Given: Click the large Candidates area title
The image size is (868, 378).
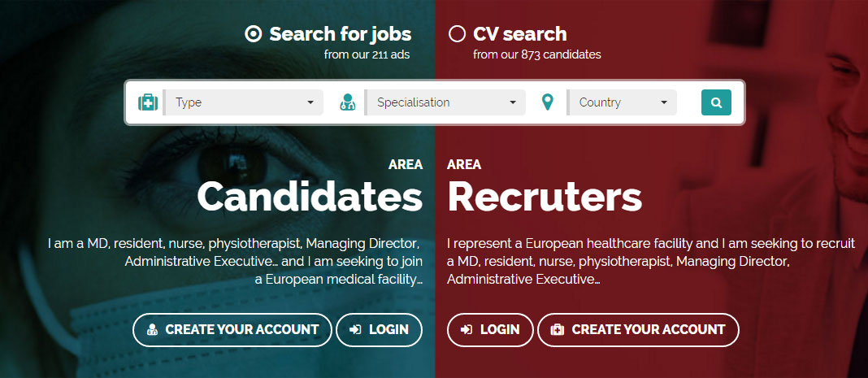Looking at the screenshot, I should (310, 197).
